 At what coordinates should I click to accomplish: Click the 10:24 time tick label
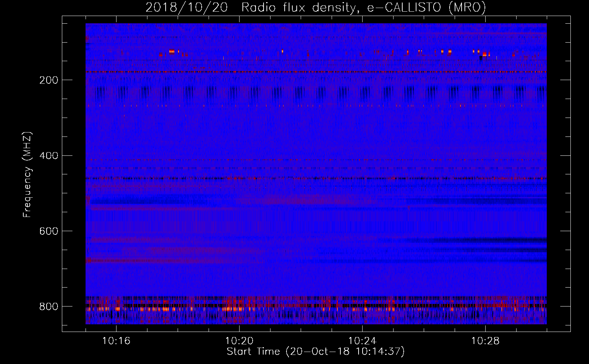tap(362, 341)
